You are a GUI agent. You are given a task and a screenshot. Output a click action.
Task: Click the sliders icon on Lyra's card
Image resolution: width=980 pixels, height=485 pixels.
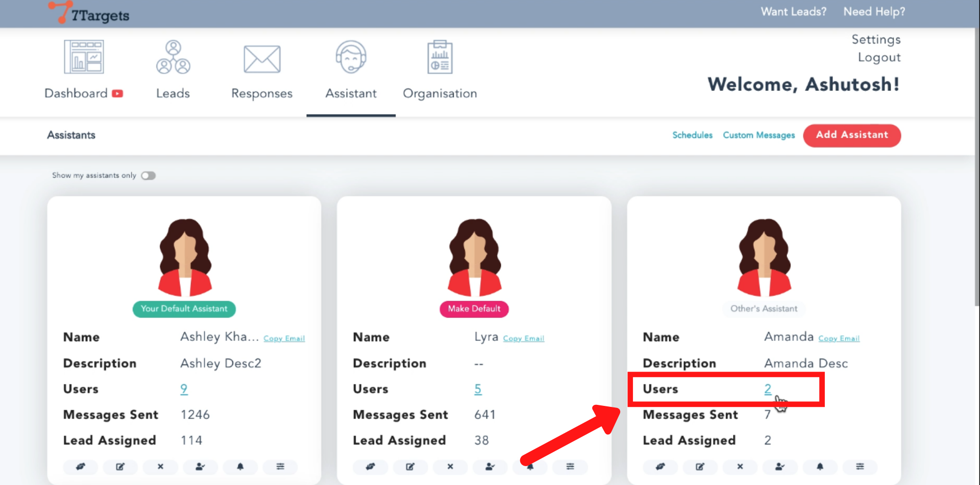(570, 467)
